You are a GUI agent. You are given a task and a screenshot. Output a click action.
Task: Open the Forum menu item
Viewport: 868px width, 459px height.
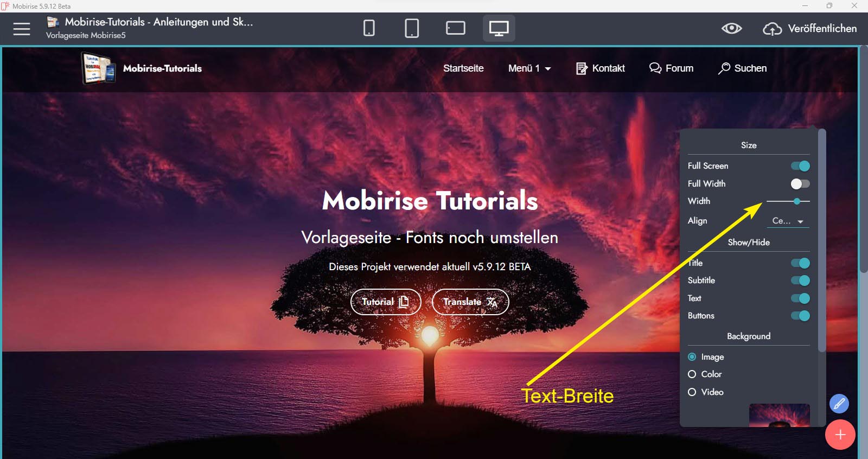pos(672,68)
